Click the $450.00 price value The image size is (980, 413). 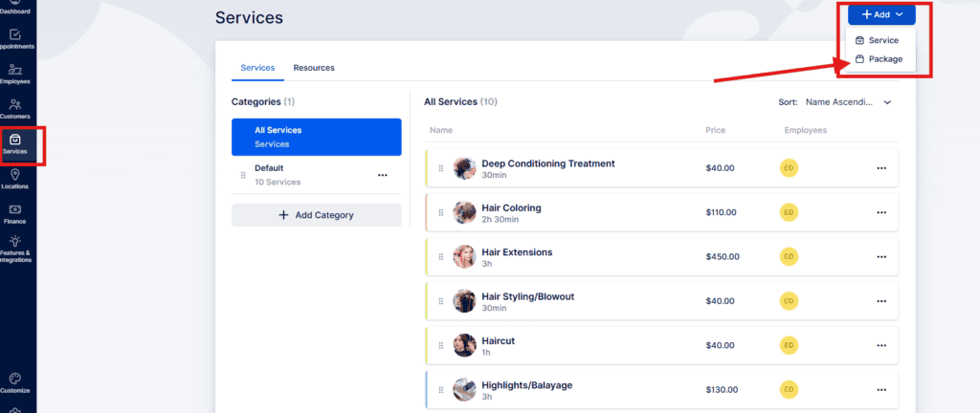(723, 257)
